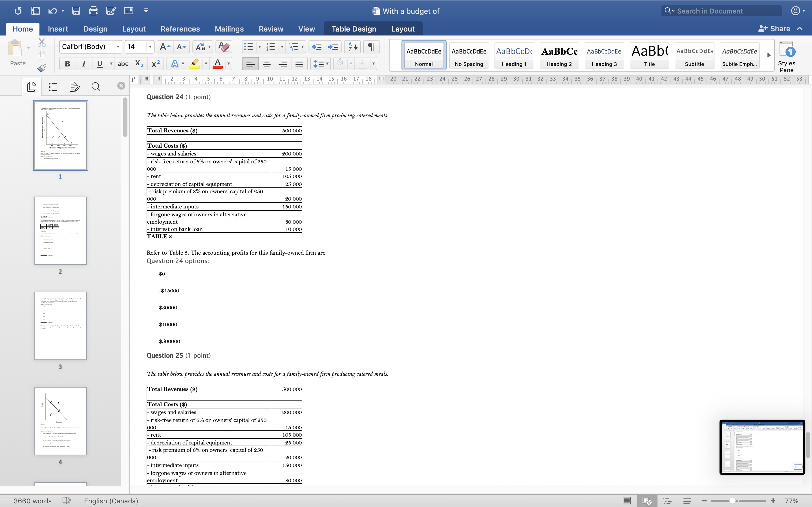Expand the styles gallery arrow

point(769,55)
